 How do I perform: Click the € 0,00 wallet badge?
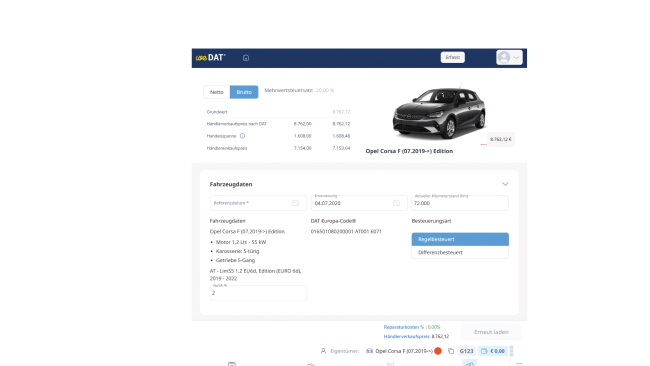(492, 351)
